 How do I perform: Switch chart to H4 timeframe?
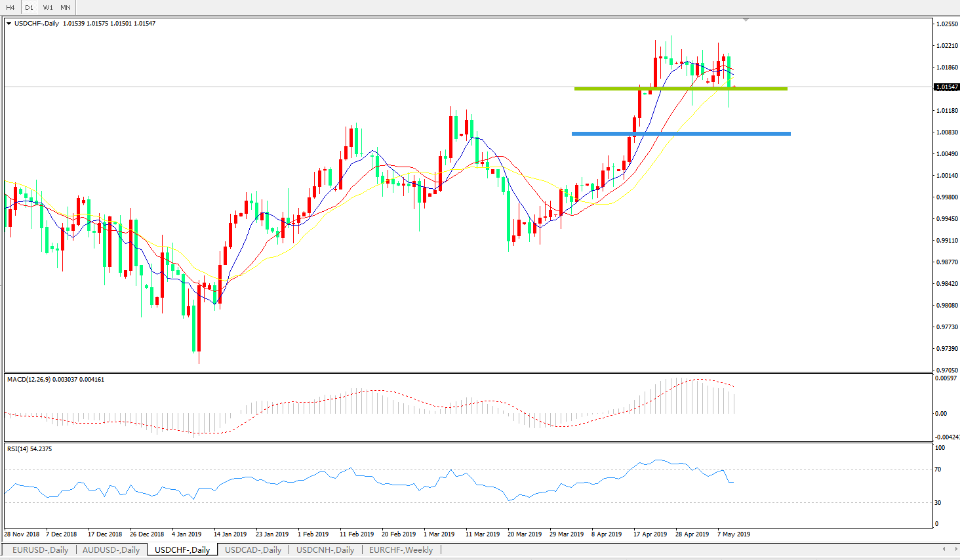click(10, 7)
